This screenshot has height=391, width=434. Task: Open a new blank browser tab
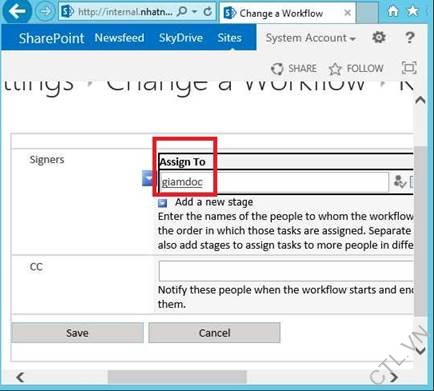(367, 12)
